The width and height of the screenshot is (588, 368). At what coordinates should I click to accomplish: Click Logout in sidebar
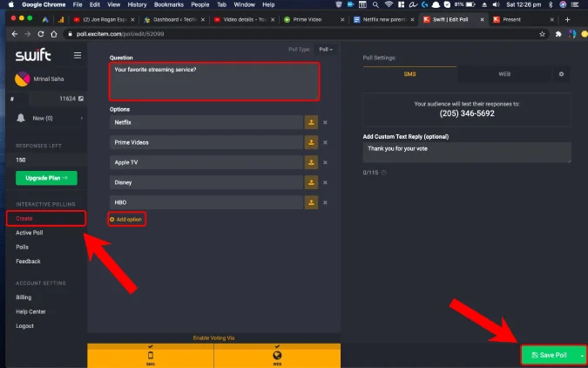pyautogui.click(x=24, y=326)
